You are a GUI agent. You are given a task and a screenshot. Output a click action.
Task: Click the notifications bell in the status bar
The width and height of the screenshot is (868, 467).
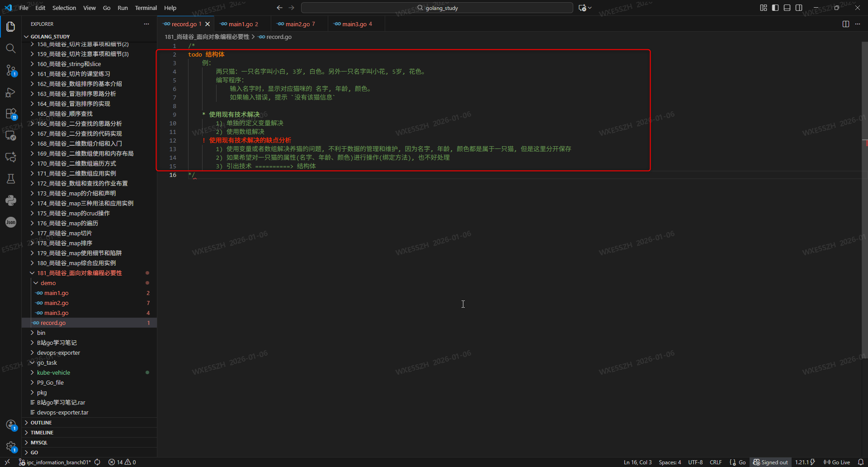coord(861,462)
